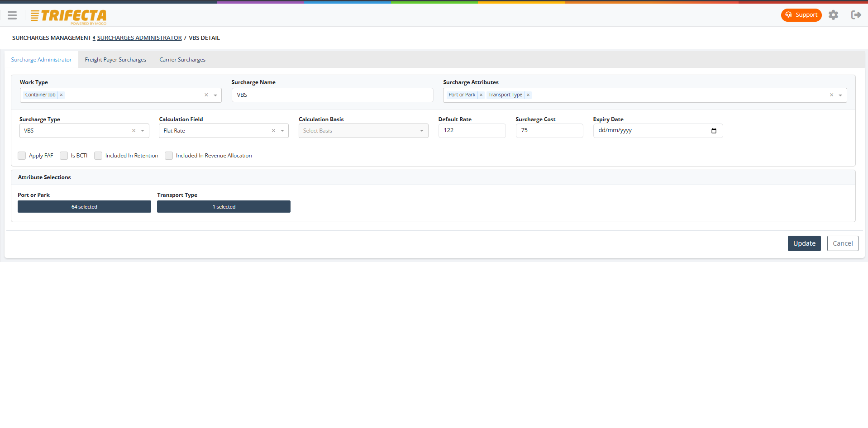
Task: Click the Cancel button
Action: pos(843,243)
